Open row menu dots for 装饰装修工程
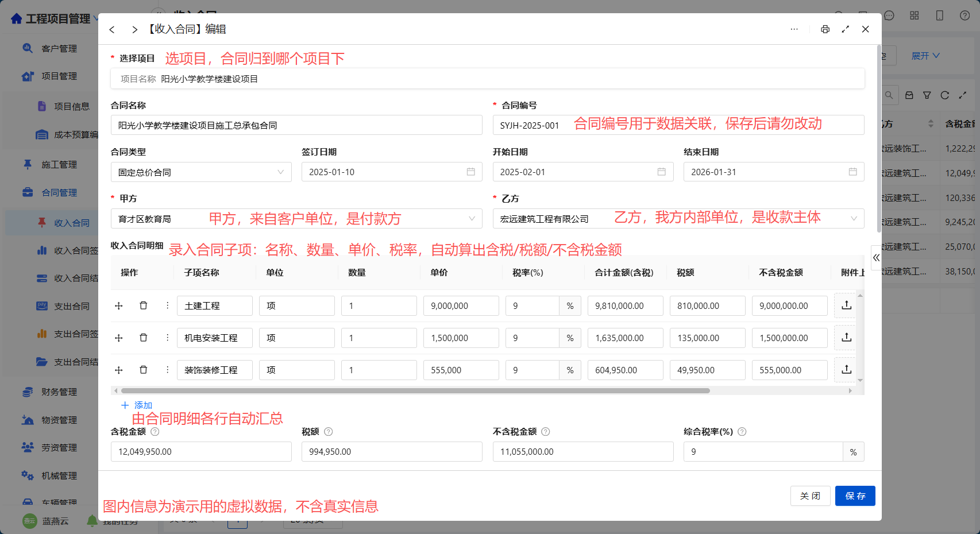980x534 pixels. tap(167, 370)
